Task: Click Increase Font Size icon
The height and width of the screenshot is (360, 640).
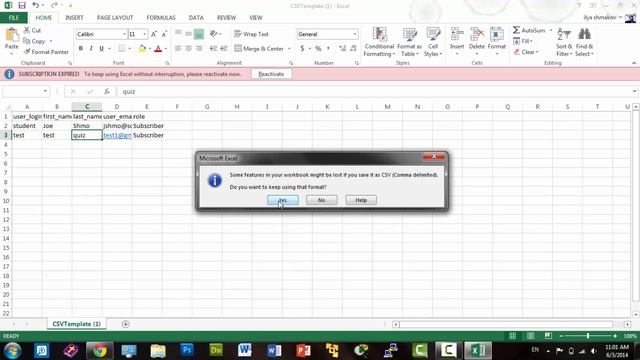Action: pos(154,34)
